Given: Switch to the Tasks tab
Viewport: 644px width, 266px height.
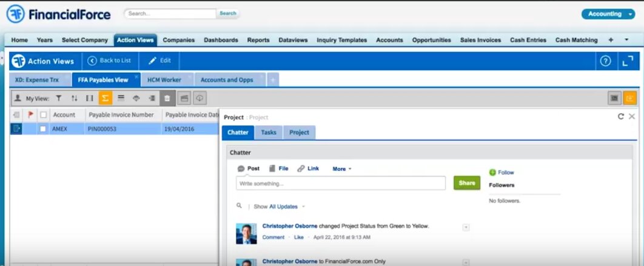Looking at the screenshot, I should coord(268,132).
